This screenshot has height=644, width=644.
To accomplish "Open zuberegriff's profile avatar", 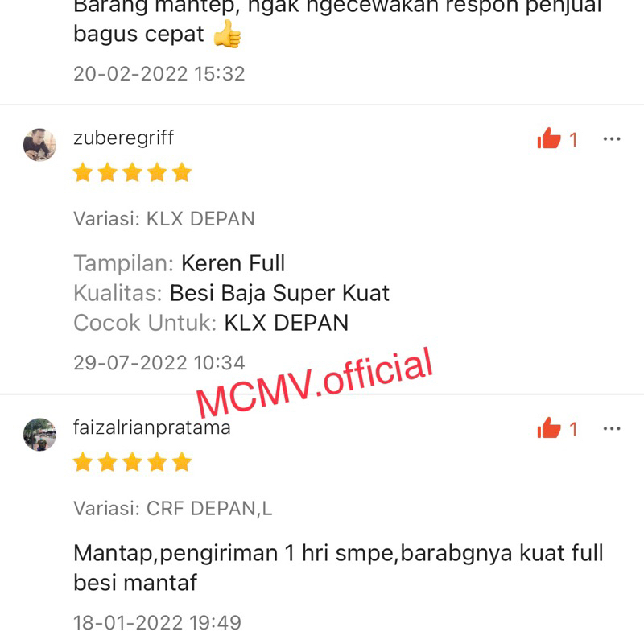I will (x=39, y=145).
